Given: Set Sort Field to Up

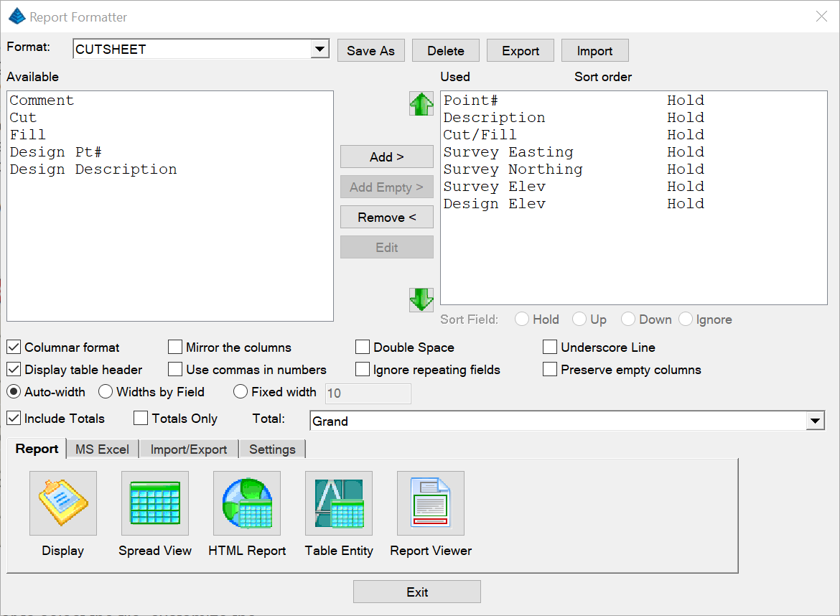Looking at the screenshot, I should pos(579,319).
